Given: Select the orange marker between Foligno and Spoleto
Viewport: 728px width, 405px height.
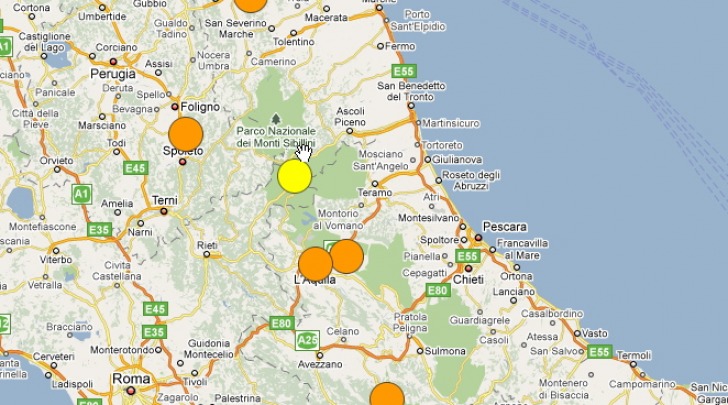Looking at the screenshot, I should pos(186,134).
